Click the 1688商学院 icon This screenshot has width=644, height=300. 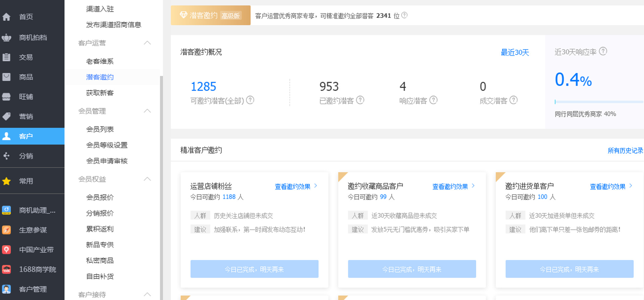(x=6, y=269)
